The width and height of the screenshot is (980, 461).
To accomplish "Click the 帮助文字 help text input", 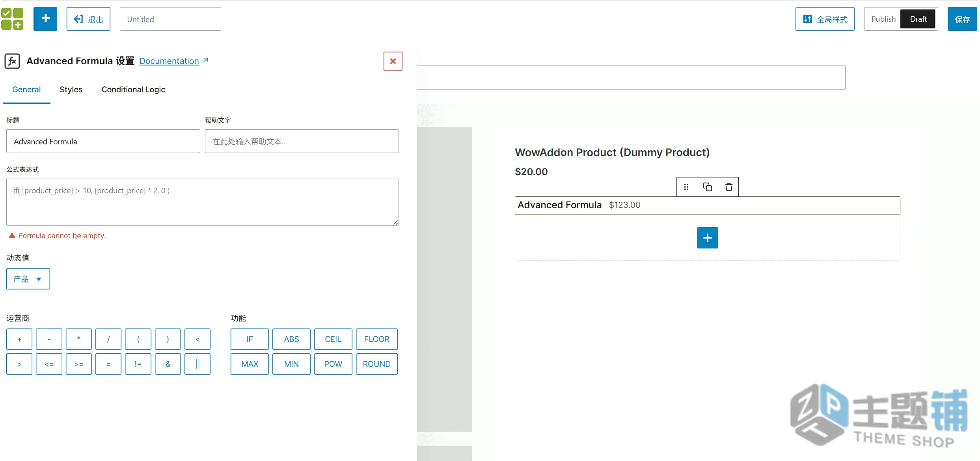I will pos(302,141).
